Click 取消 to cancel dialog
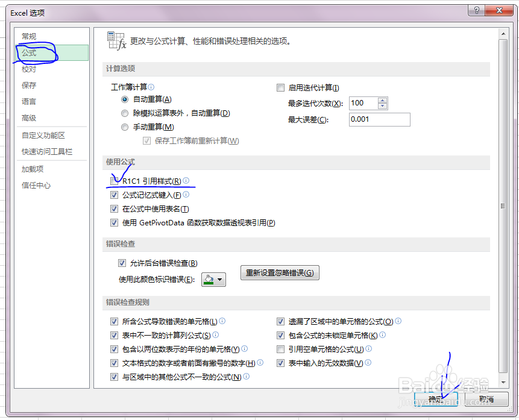519x420 pixels. click(486, 399)
